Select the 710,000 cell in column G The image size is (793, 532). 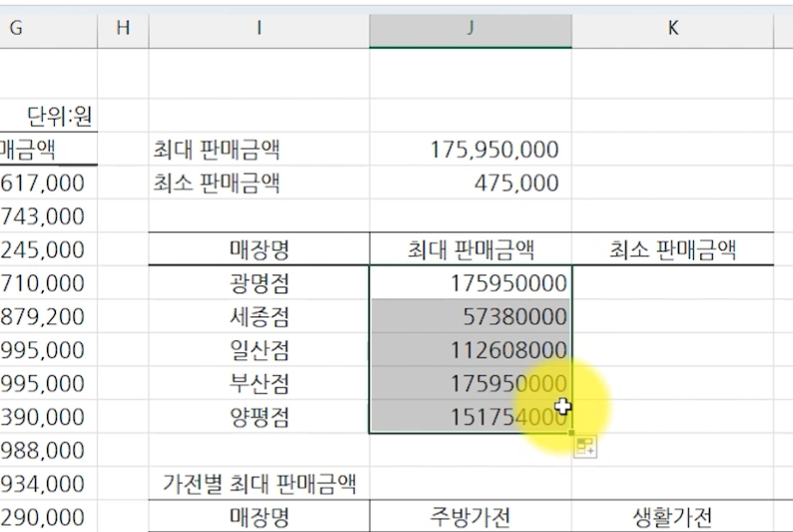49,282
